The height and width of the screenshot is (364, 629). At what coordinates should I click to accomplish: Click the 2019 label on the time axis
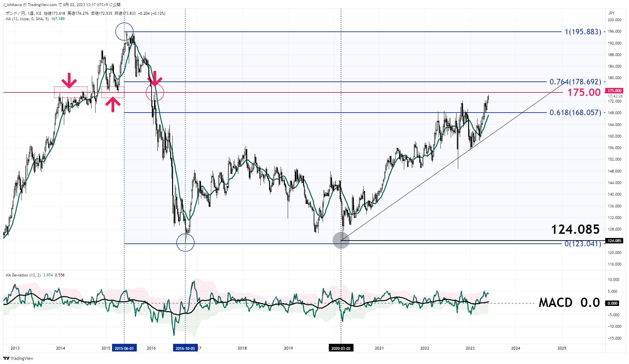pos(288,348)
